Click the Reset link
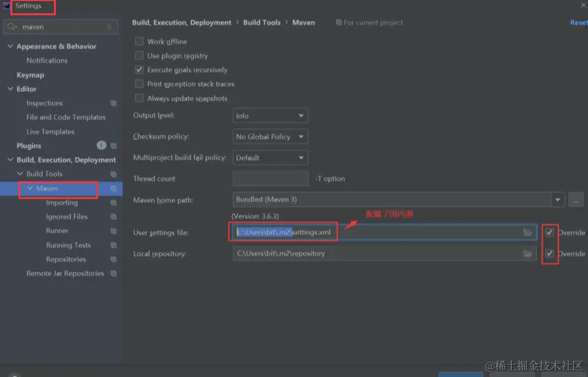 (579, 23)
